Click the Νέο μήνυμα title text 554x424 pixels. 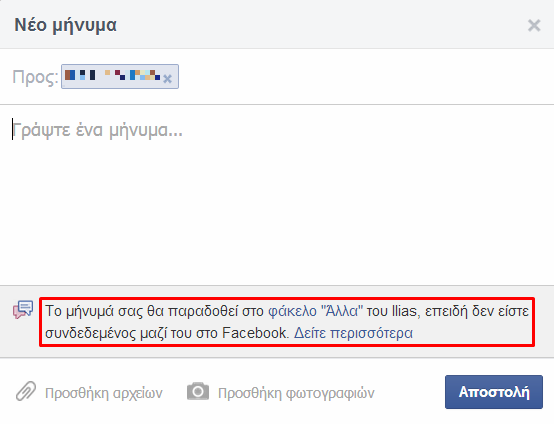(65, 25)
